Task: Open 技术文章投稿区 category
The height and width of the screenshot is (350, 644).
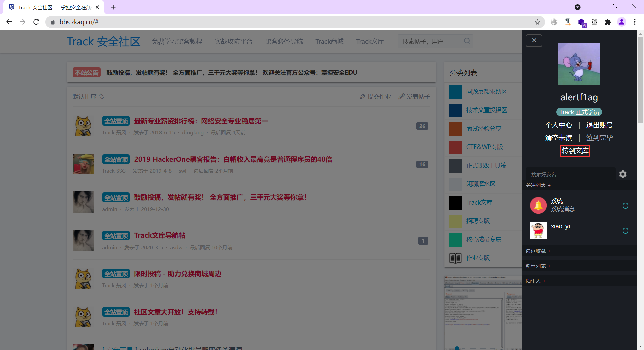Action: [x=486, y=110]
